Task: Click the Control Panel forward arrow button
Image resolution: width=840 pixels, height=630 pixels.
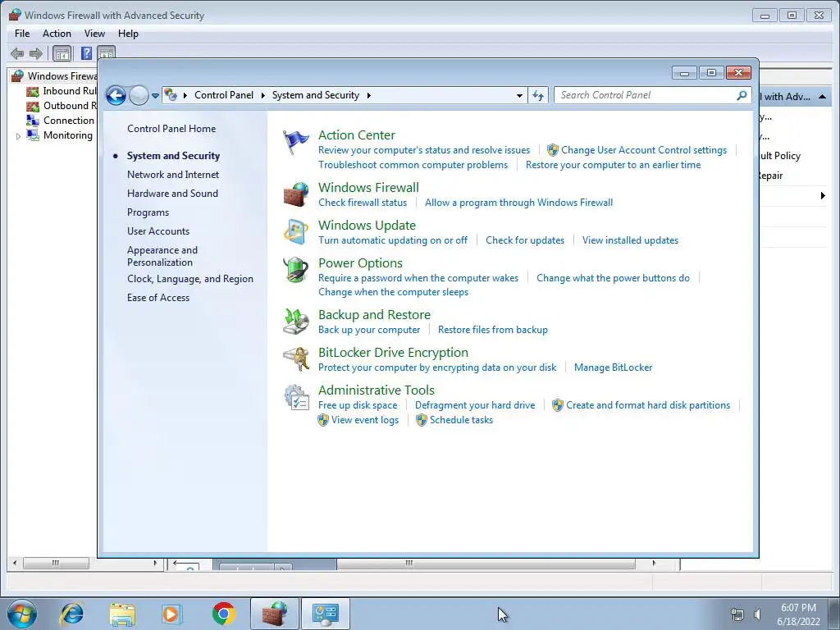Action: click(x=139, y=95)
